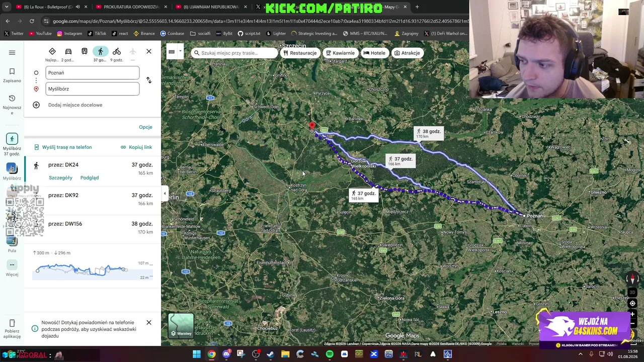The image size is (644, 362).
Task: Filter by Kawiarnie chip
Action: click(340, 53)
